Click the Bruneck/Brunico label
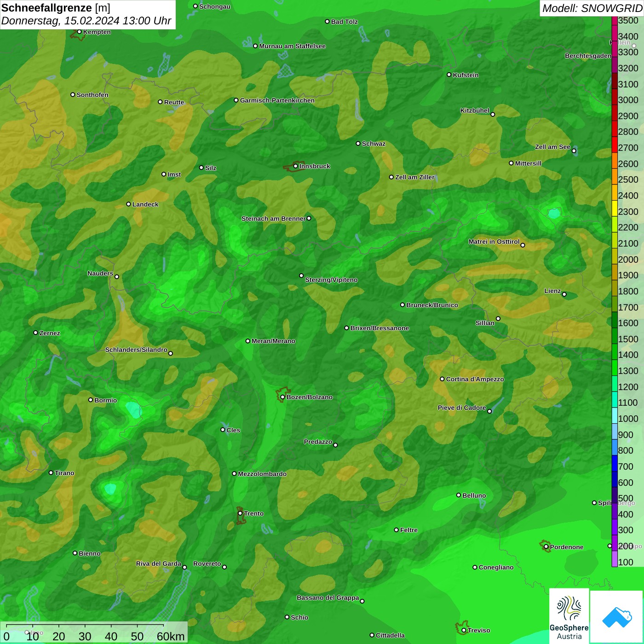Image resolution: width=644 pixels, height=644 pixels. click(x=432, y=305)
